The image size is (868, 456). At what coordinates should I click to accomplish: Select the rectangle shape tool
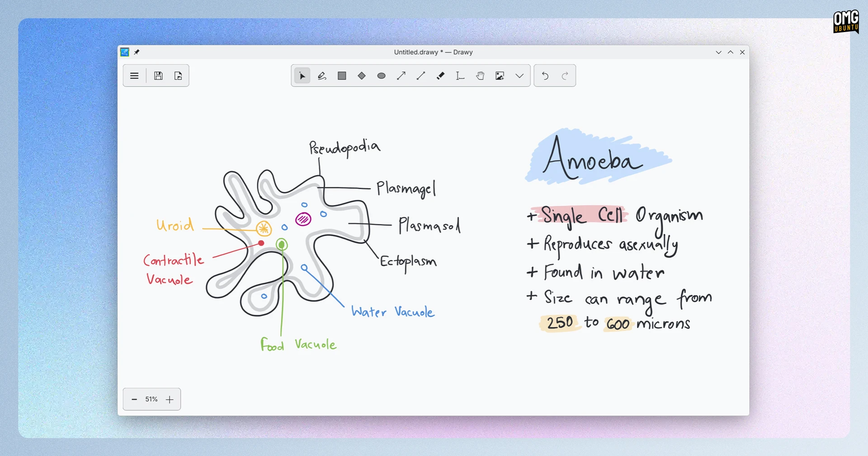coord(342,76)
